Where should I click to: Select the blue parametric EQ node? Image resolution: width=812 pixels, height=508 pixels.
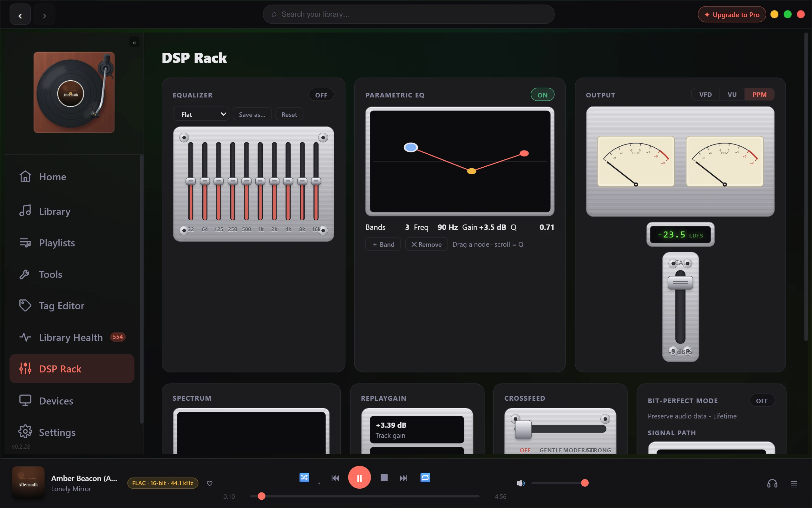(x=411, y=148)
